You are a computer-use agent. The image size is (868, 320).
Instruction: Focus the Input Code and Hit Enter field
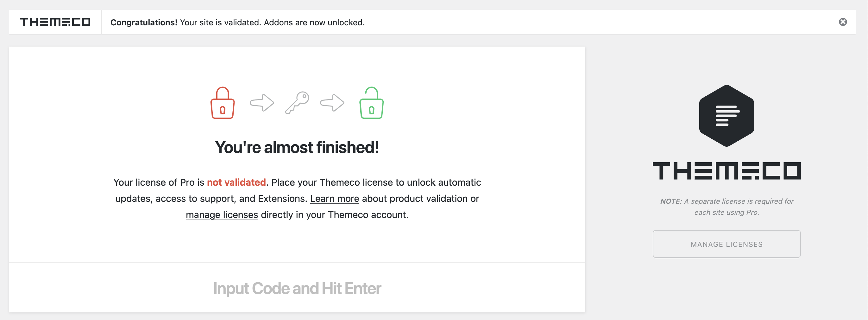tap(297, 288)
